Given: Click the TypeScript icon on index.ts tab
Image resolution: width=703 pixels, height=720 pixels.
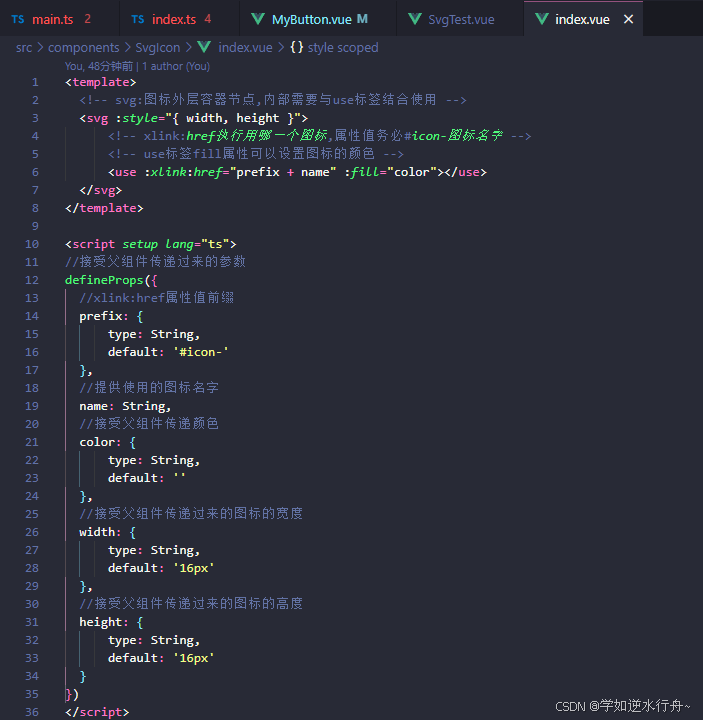Looking at the screenshot, I should point(138,19).
